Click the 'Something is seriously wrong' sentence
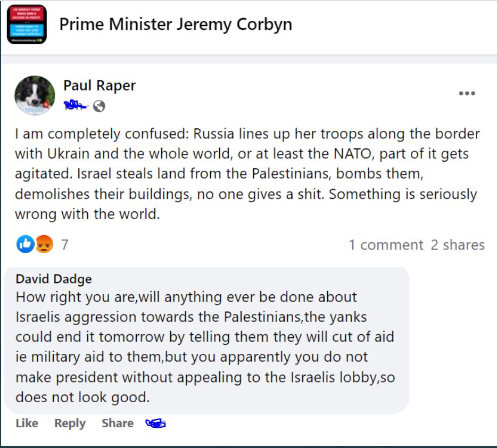The height and width of the screenshot is (448, 497). click(x=403, y=194)
